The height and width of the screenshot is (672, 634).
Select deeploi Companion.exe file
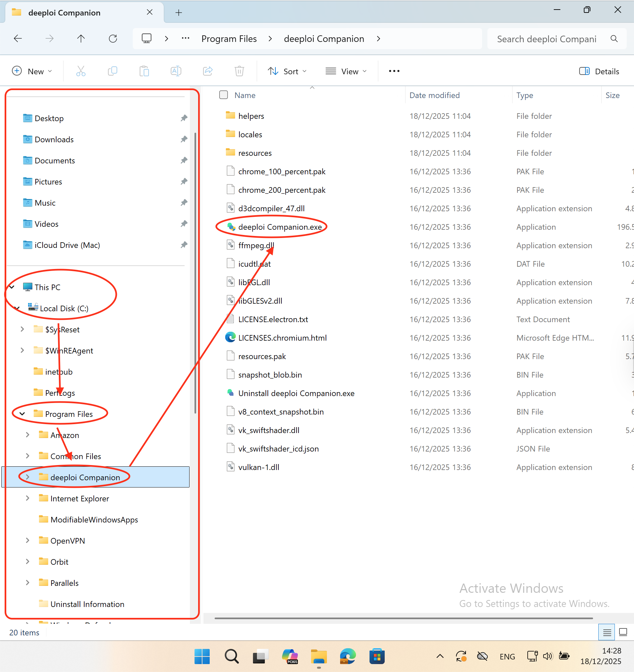click(280, 227)
